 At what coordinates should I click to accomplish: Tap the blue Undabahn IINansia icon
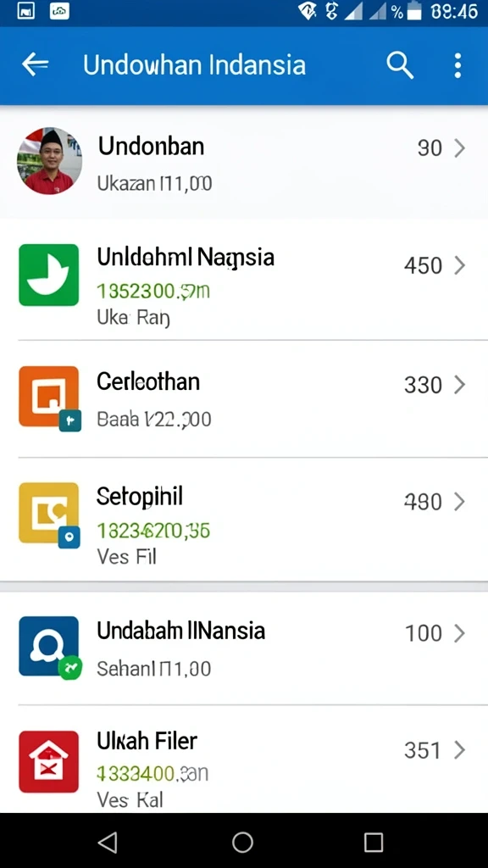[48, 646]
